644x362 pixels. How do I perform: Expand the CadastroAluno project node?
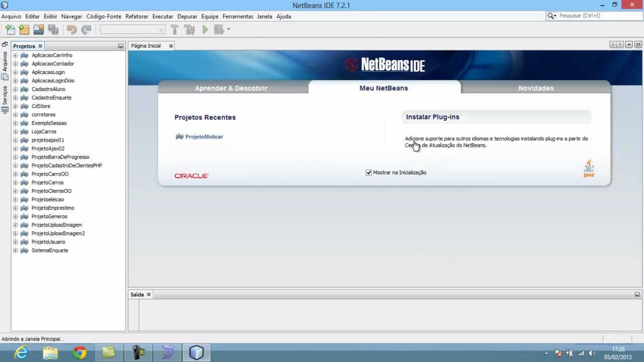pos(15,89)
